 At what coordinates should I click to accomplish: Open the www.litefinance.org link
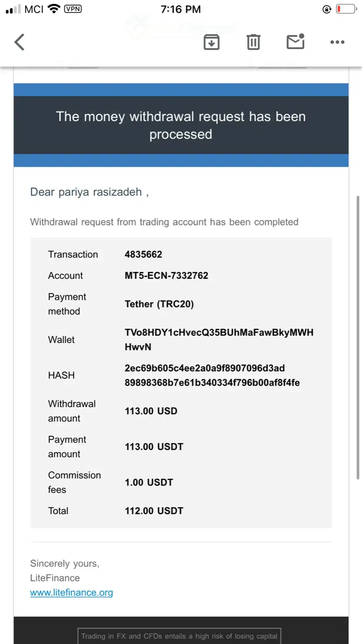tap(71, 592)
